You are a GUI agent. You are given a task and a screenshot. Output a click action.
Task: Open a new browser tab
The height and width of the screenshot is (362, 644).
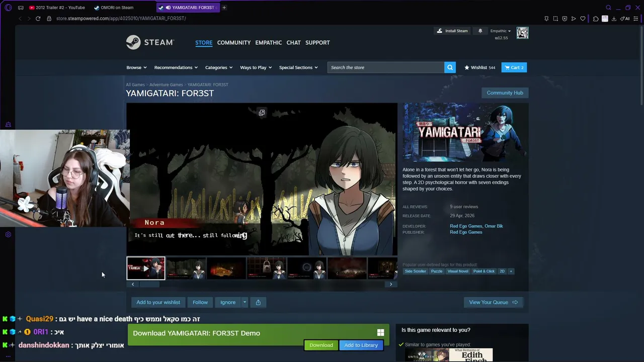coord(224,8)
